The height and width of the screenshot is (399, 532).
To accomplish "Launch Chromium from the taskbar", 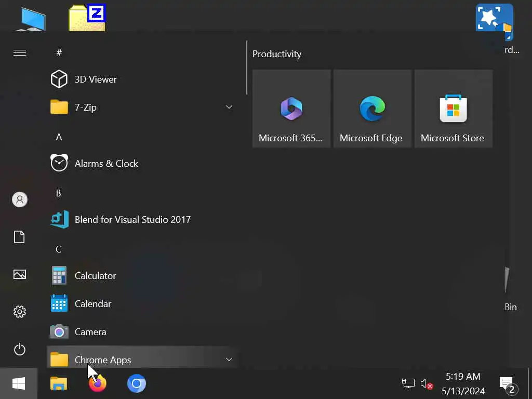I will tap(137, 384).
